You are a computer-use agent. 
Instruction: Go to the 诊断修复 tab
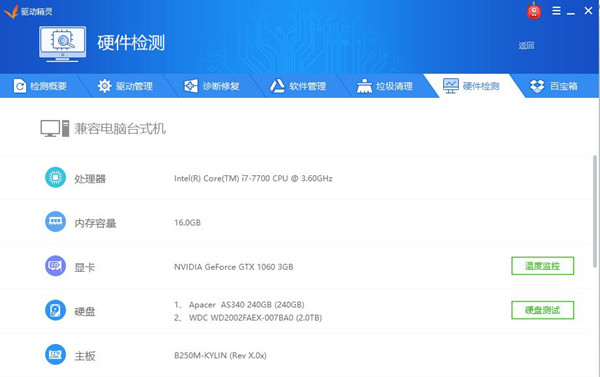point(212,86)
